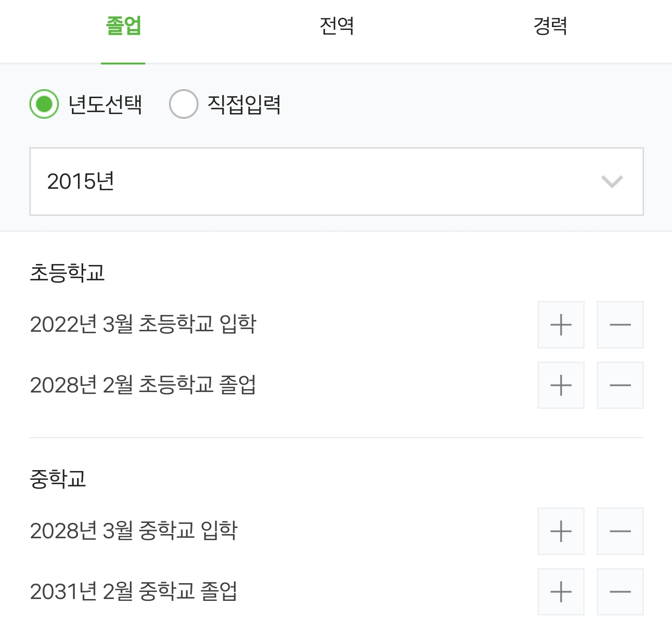The width and height of the screenshot is (672, 642).
Task: Click plus icon for 2022년 3월 초등학교 입학
Action: click(x=561, y=325)
